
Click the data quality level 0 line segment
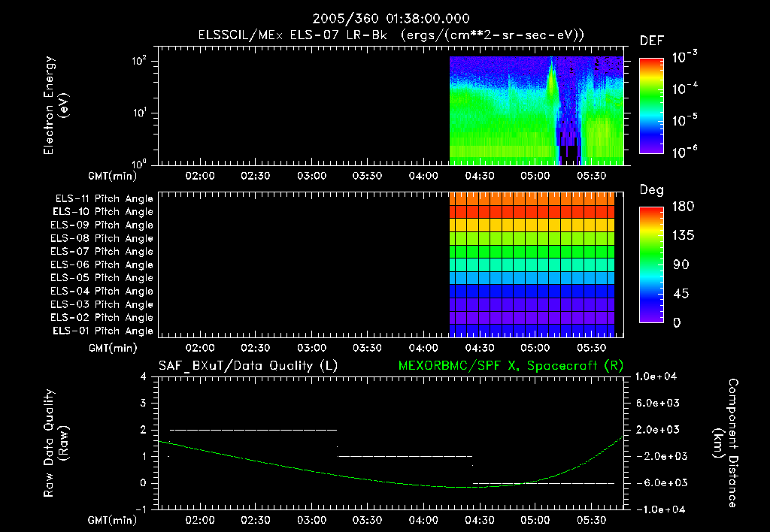544,483
